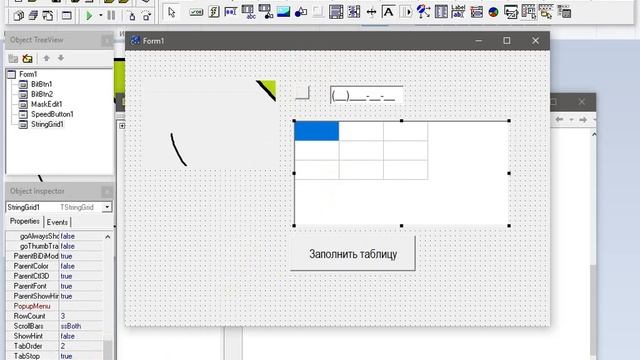Viewport: 640px width, 360px height.
Task: Select the Shape component icon
Action: point(301,12)
